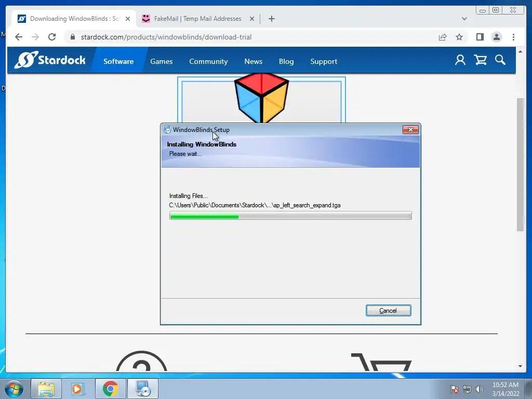This screenshot has height=399, width=532.
Task: Open the News page link
Action: pyautogui.click(x=254, y=61)
